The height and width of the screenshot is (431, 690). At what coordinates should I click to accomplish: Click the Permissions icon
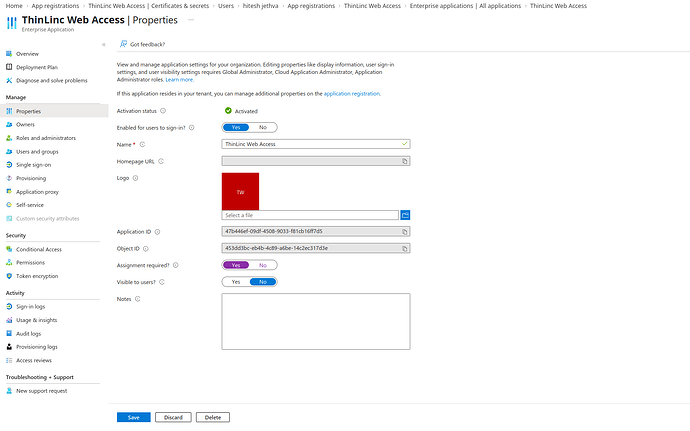click(x=9, y=262)
